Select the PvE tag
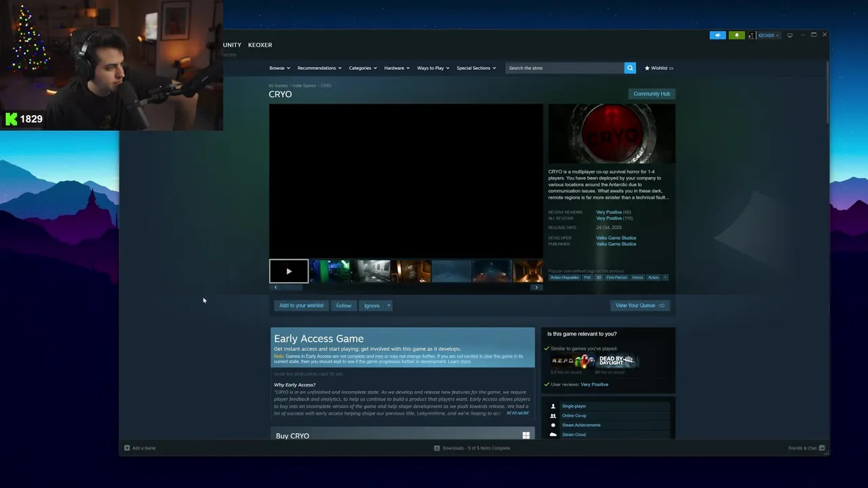The height and width of the screenshot is (488, 868). [x=587, y=277]
